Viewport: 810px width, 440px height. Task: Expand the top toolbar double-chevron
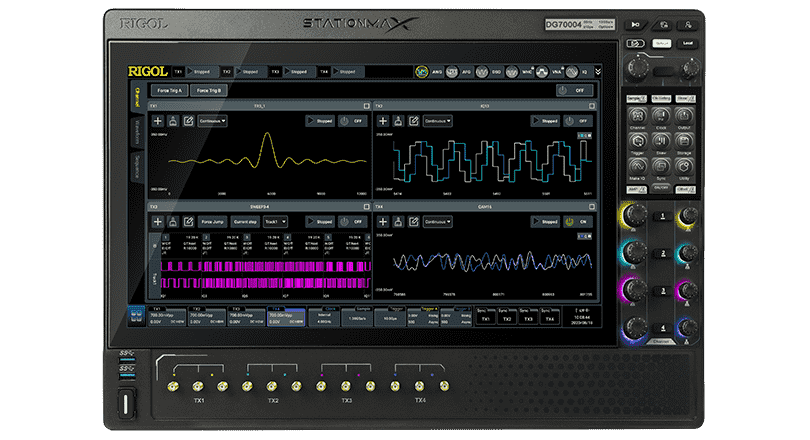598,72
